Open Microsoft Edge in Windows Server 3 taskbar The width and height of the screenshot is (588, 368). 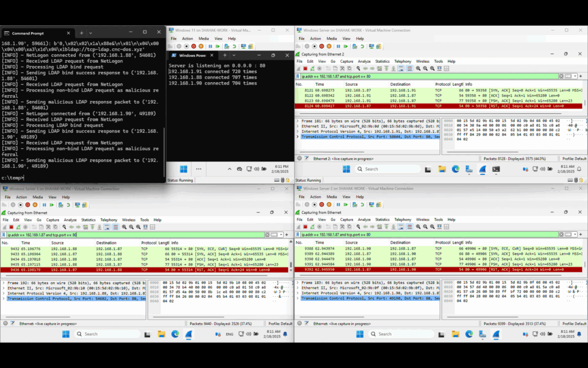(175, 334)
